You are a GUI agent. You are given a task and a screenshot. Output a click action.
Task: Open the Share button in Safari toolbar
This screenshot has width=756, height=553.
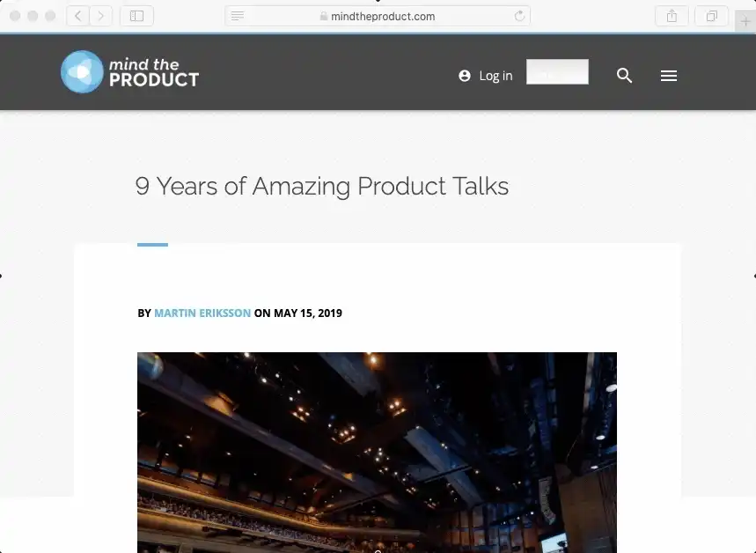[672, 17]
